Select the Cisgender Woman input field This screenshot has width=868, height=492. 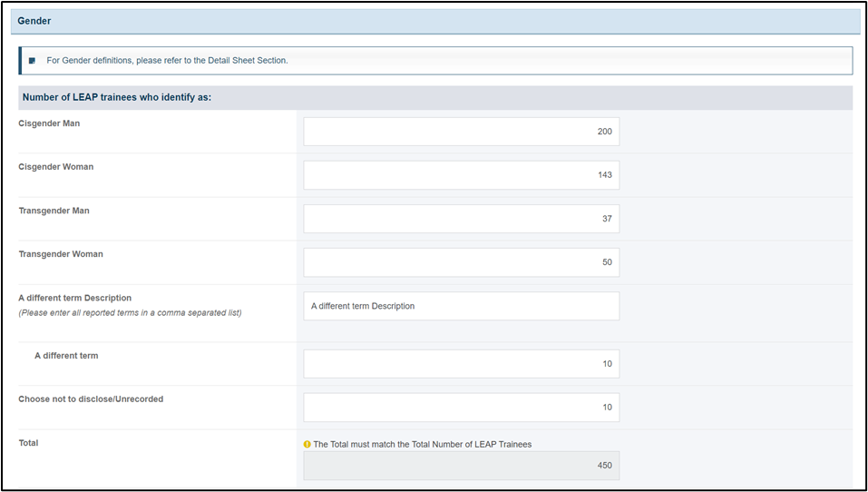click(x=461, y=175)
